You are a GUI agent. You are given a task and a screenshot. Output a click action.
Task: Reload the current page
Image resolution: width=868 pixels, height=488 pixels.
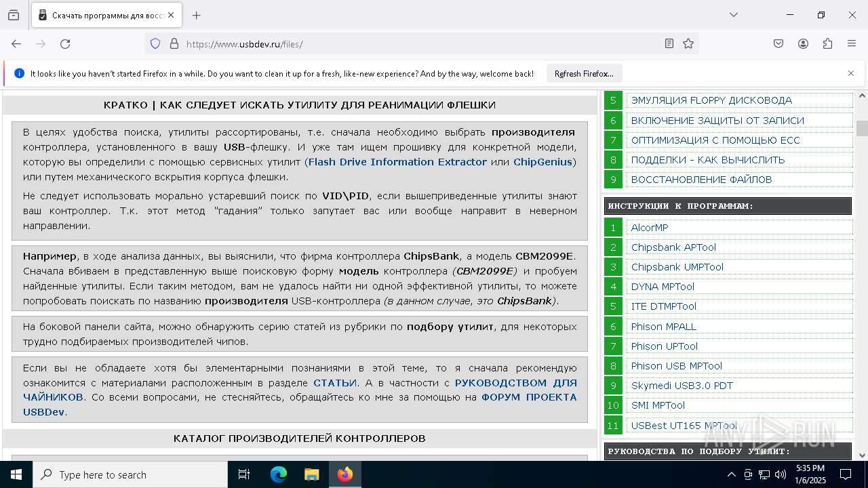(65, 43)
